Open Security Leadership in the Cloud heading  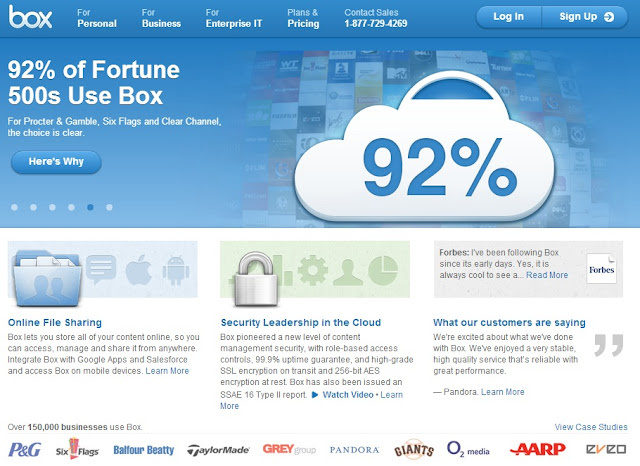[301, 322]
